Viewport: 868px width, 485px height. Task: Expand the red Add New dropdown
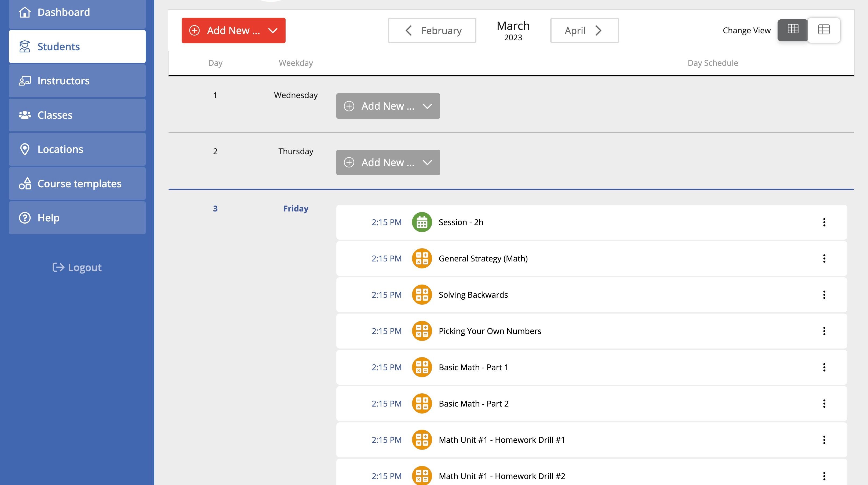[x=234, y=30]
